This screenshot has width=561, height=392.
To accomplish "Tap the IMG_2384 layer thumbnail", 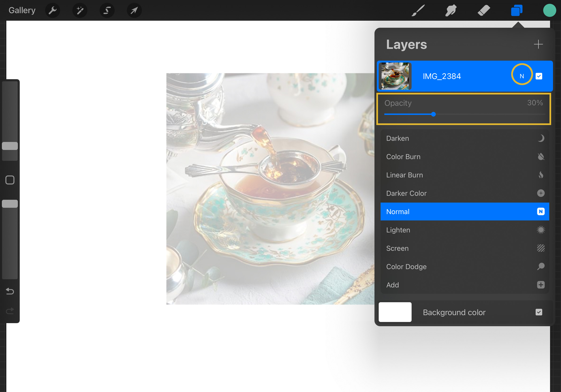I will click(x=395, y=76).
